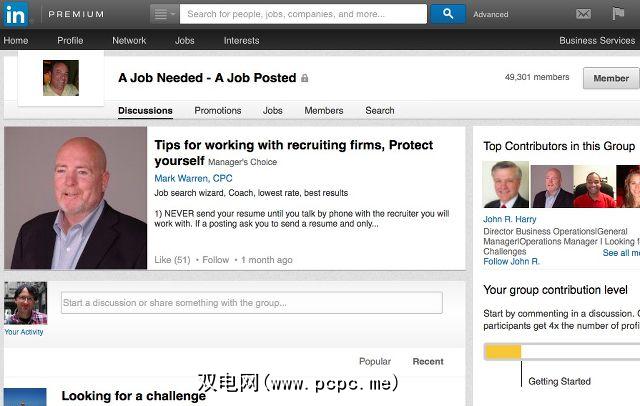The width and height of the screenshot is (640, 406).
Task: Follow John R. link
Action: click(511, 262)
